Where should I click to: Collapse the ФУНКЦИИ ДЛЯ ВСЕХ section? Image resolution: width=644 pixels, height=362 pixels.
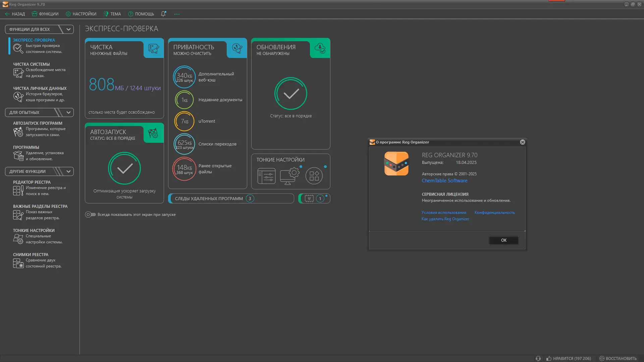(x=68, y=29)
